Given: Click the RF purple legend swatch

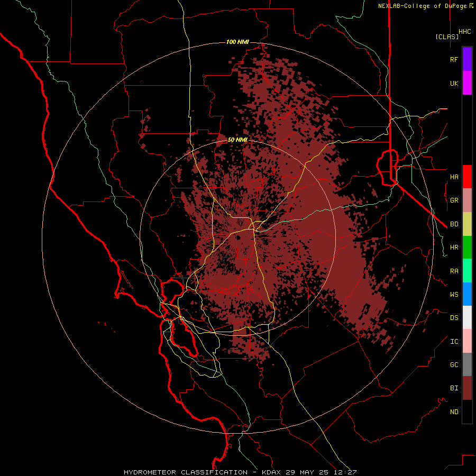Looking at the screenshot, I should [467, 59].
